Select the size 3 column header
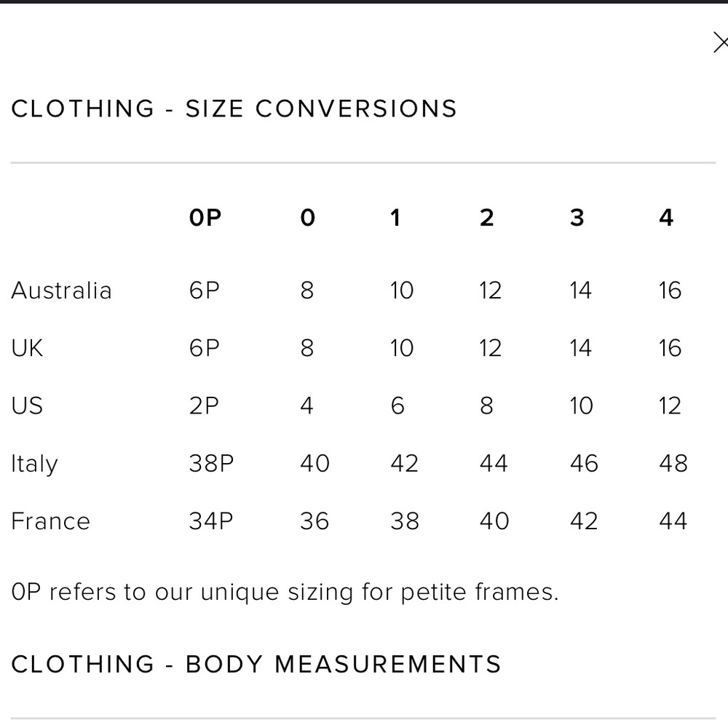The width and height of the screenshot is (728, 728). point(577,218)
